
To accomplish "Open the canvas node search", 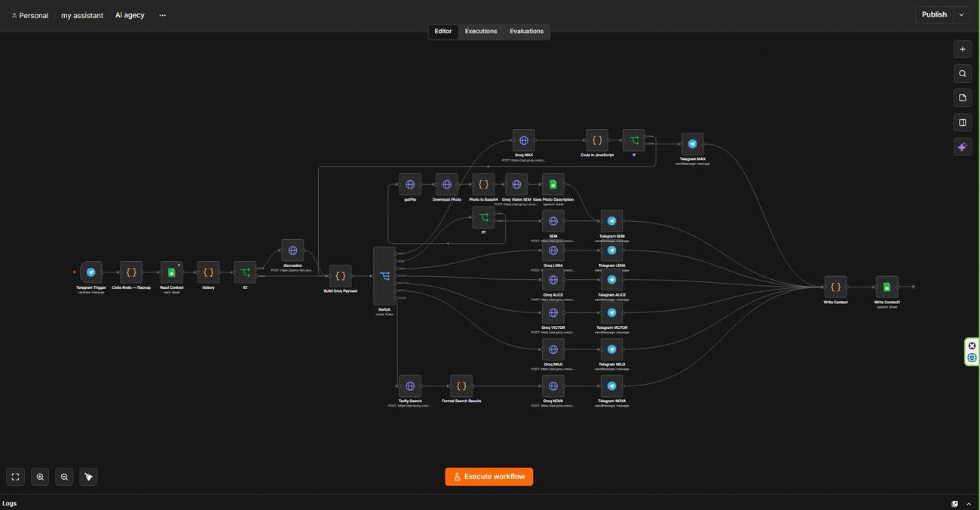I will click(x=962, y=73).
